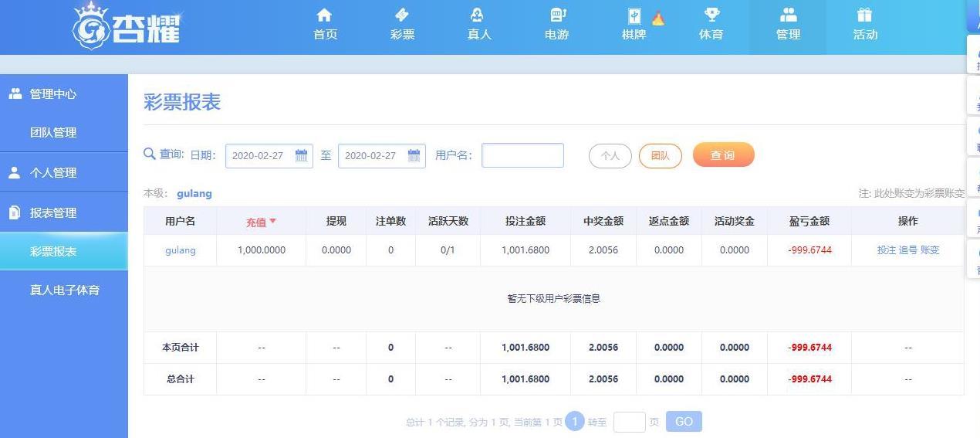Select the 个人 filter option

click(x=610, y=155)
